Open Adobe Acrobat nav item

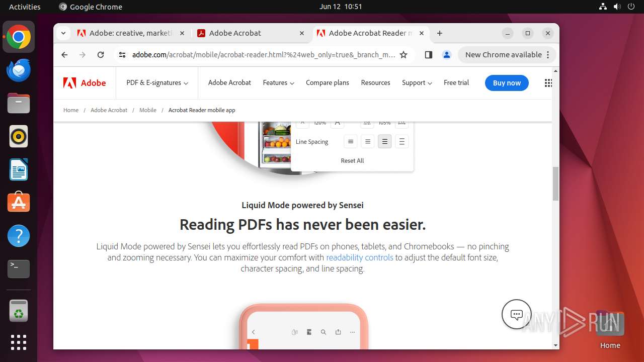coord(229,83)
